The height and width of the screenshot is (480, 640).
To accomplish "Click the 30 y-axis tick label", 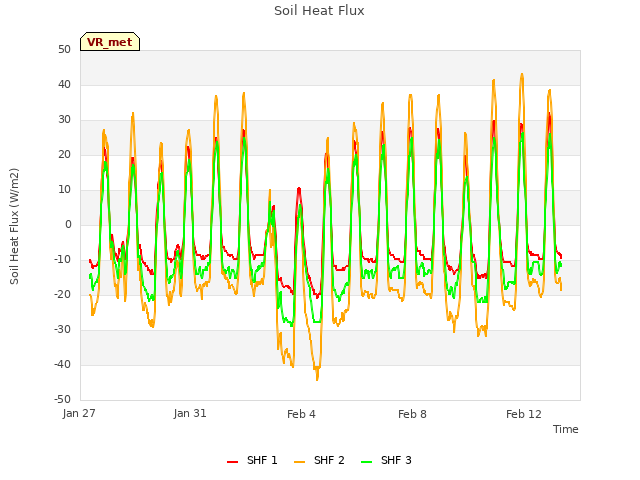I will [64, 120].
